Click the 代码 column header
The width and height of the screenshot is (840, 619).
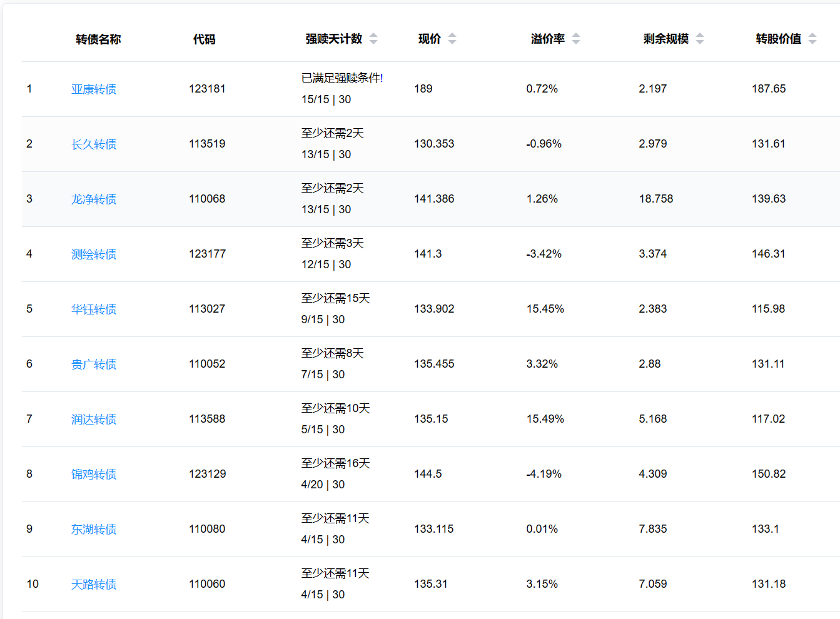click(x=204, y=39)
